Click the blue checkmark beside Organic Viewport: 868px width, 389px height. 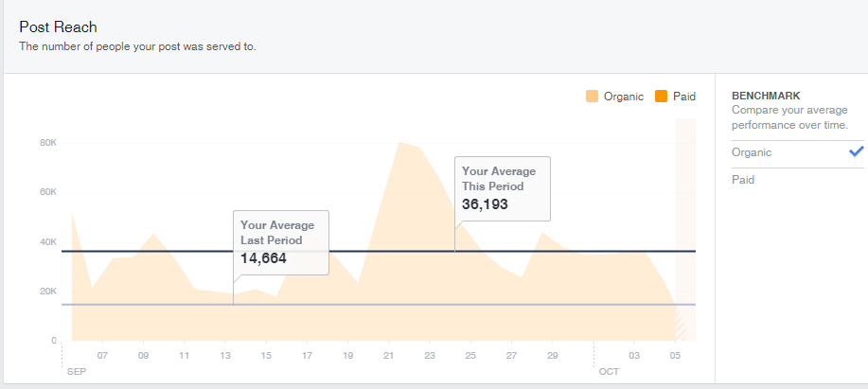(x=857, y=151)
